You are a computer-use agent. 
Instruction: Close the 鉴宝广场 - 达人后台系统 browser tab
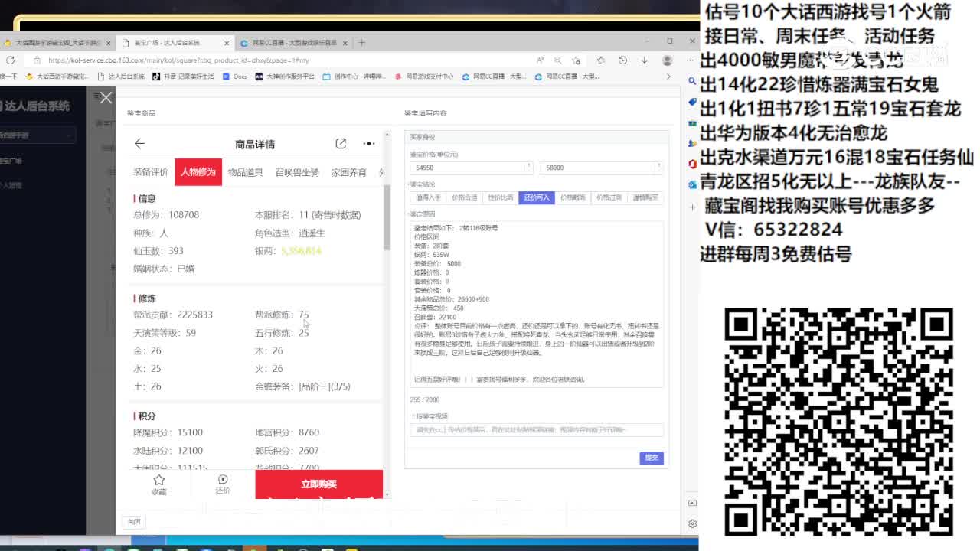click(x=227, y=43)
